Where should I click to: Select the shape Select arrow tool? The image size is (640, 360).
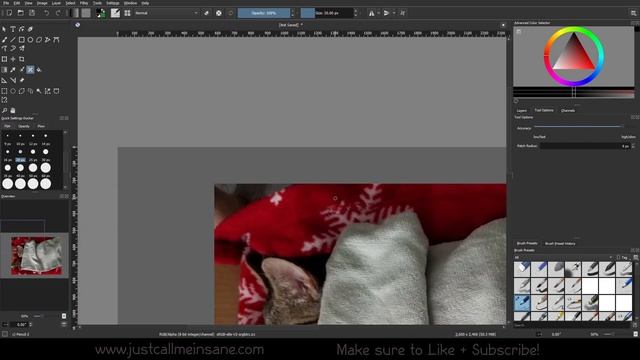coord(4,29)
